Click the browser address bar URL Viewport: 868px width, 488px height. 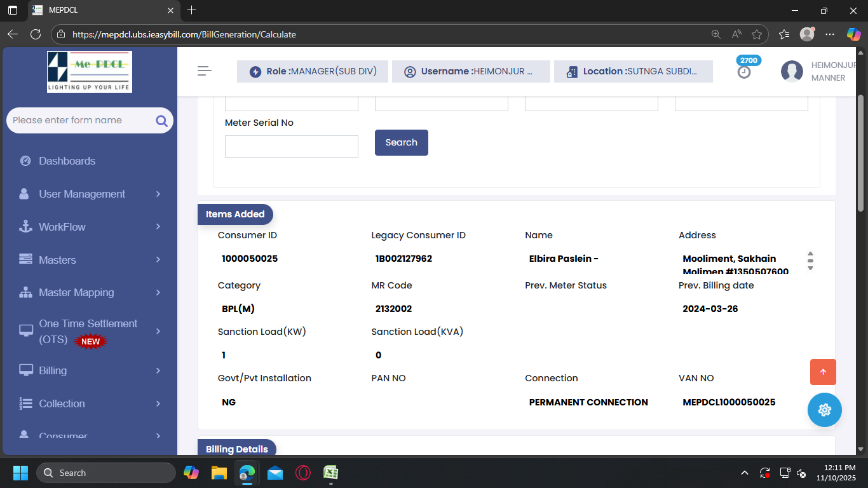pyautogui.click(x=184, y=34)
